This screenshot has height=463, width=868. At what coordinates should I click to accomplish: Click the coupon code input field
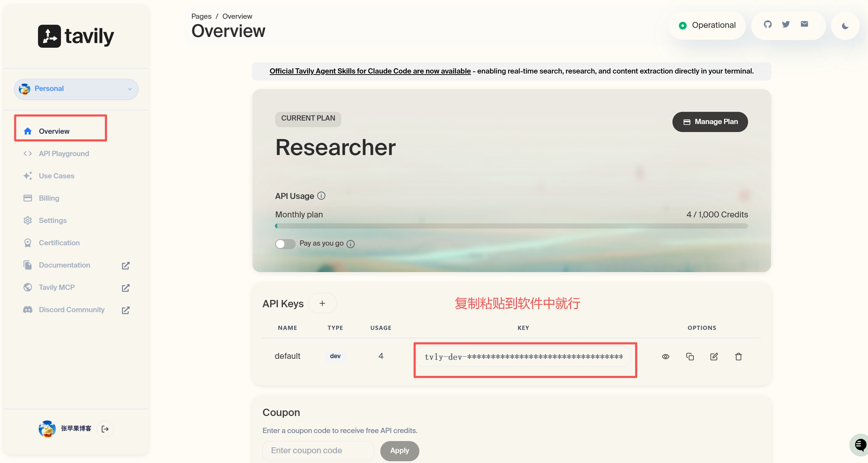point(318,451)
